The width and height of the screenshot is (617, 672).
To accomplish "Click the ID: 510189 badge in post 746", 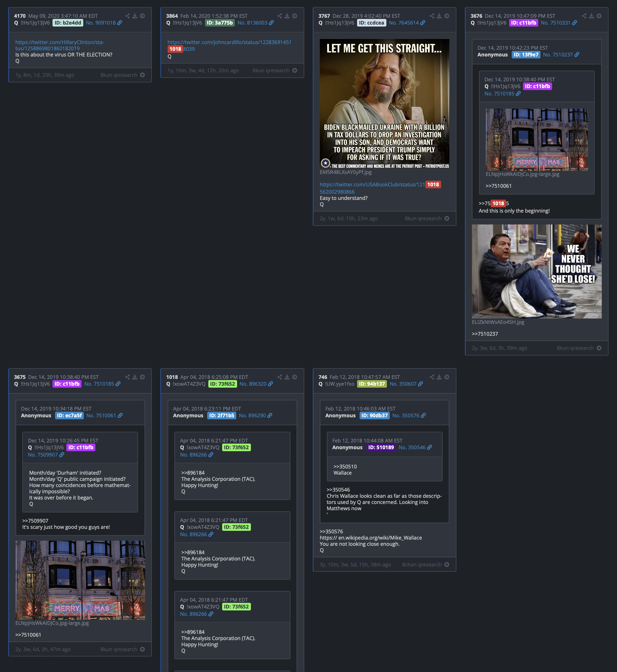I will tap(381, 447).
